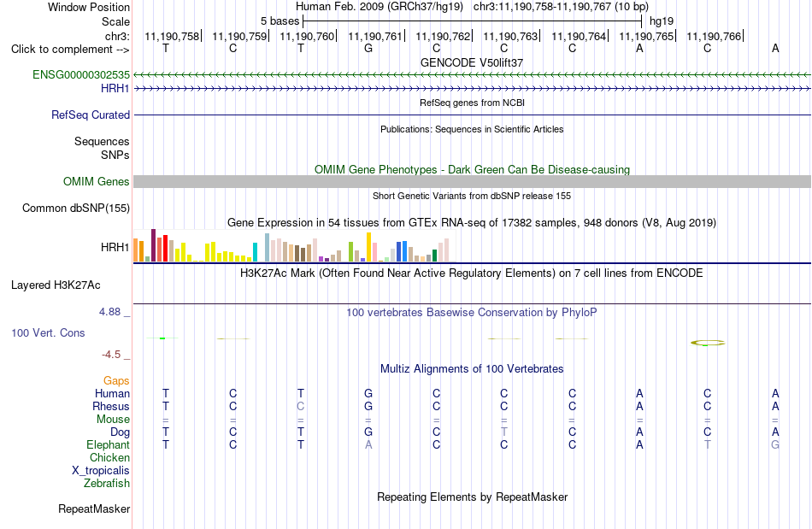Viewport: 812px width, 529px height.
Task: Click the 4.88 PhyloP upper value
Action: [x=109, y=312]
